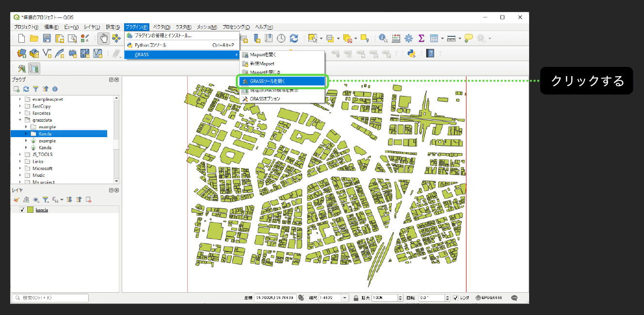The height and width of the screenshot is (315, 644).
Task: Click Pan Map to Selection icon
Action: [116, 38]
